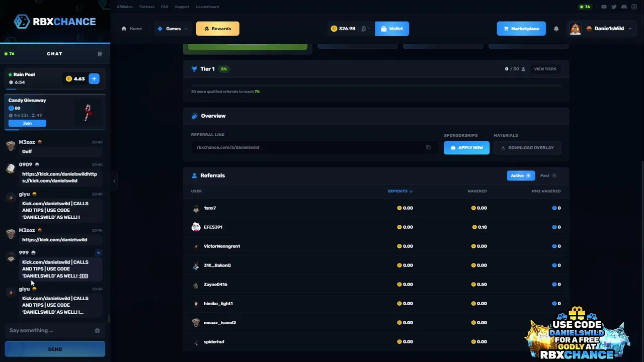Viewport: 644px width, 362px height.
Task: Click the RBXCHANCE logo
Action: [55, 22]
